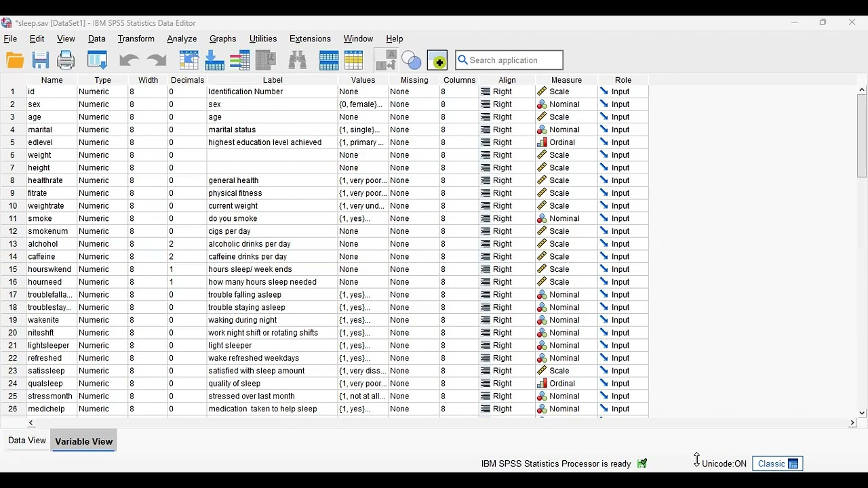Select the Variable View tab
The width and height of the screenshot is (868, 488).
84,441
